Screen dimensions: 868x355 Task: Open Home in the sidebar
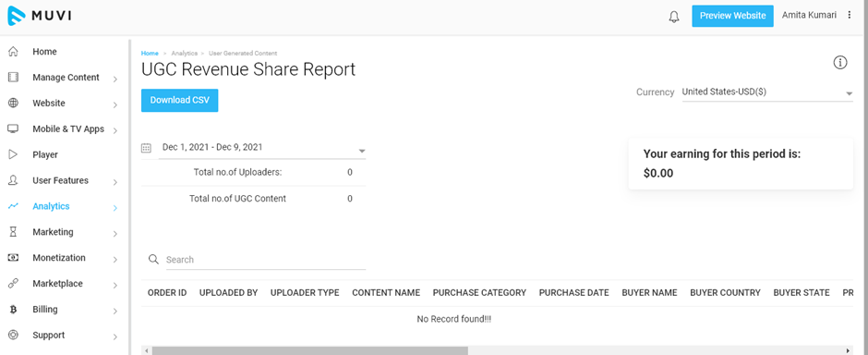44,52
